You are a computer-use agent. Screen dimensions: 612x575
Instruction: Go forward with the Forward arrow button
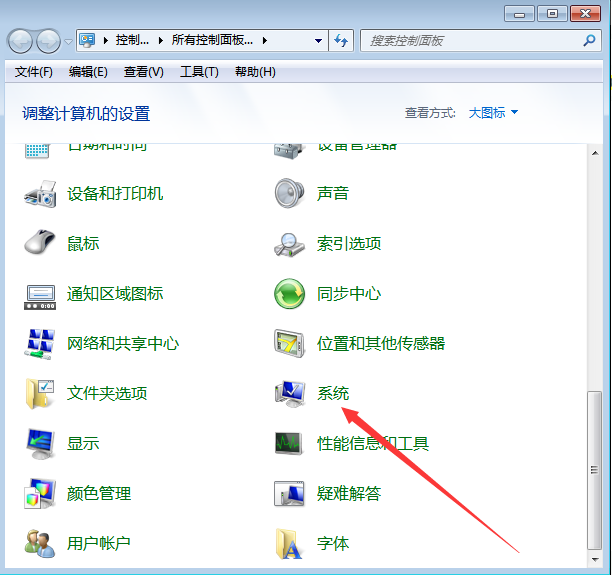coord(48,41)
